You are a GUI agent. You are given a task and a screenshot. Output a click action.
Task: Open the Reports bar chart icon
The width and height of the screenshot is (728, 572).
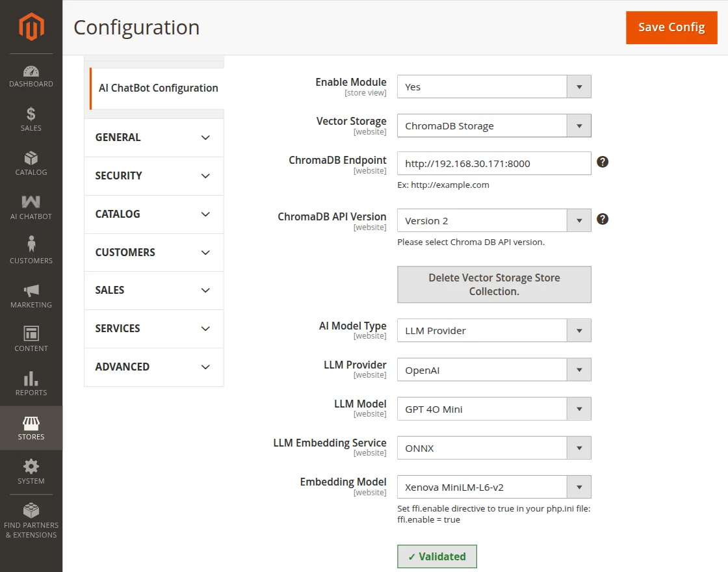click(31, 379)
